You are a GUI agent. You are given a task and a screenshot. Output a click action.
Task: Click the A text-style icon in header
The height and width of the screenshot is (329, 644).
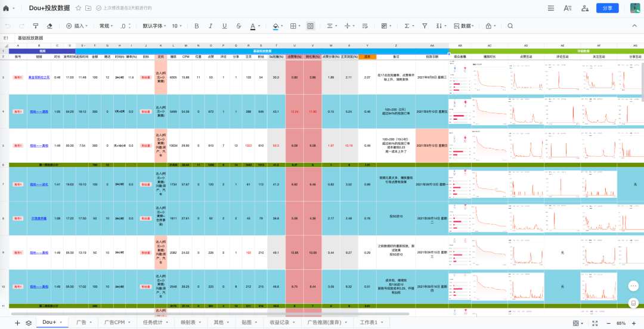pos(568,8)
